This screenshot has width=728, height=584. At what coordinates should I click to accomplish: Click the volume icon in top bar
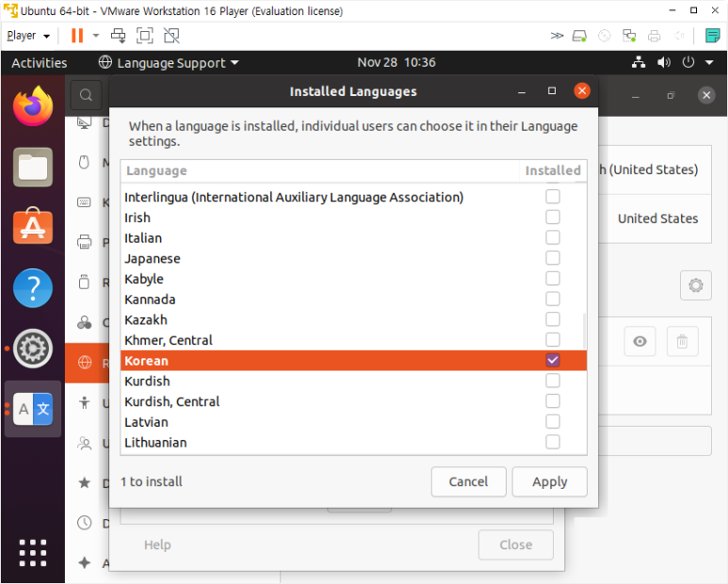tap(663, 62)
